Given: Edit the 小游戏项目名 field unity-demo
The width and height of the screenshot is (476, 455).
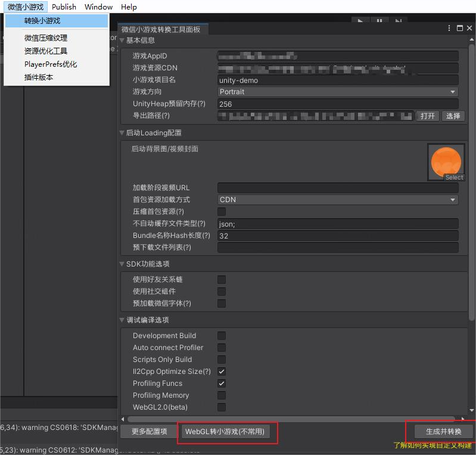Looking at the screenshot, I should pos(338,80).
